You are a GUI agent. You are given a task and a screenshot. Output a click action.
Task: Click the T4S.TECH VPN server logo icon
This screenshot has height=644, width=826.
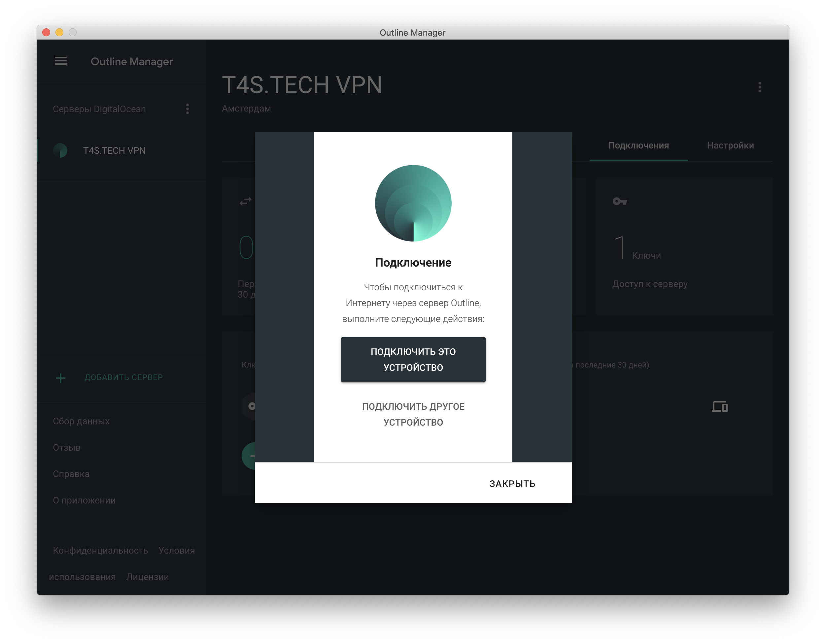[60, 150]
